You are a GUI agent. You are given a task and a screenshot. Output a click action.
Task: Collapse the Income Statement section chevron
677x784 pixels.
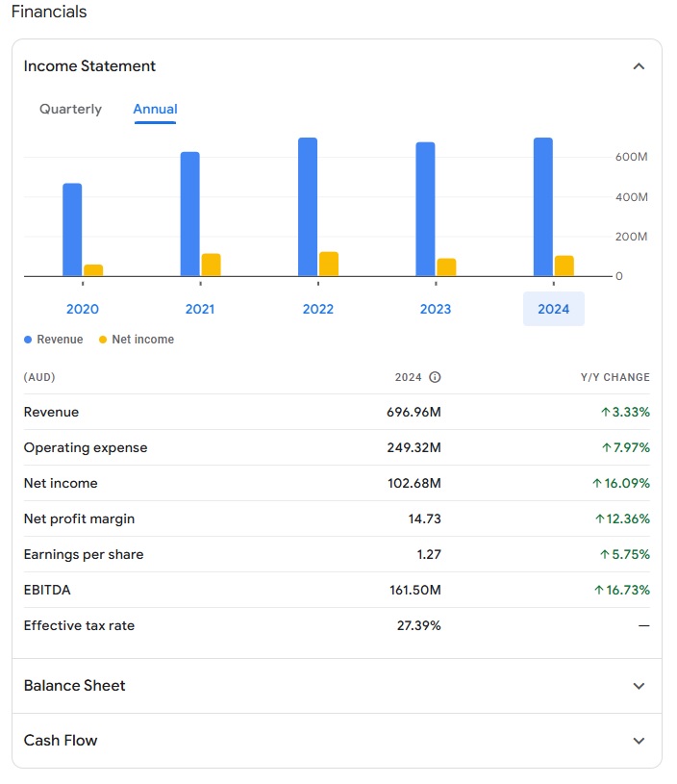click(639, 66)
